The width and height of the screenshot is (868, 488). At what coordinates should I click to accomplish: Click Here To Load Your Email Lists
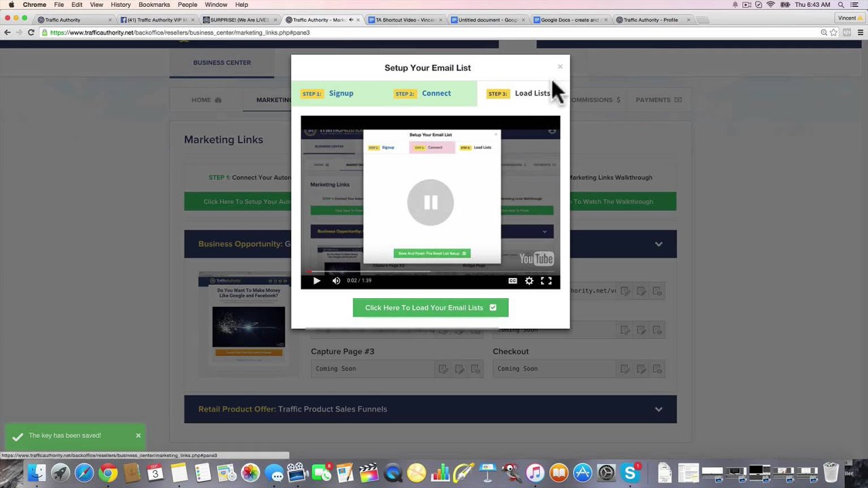[x=431, y=308]
